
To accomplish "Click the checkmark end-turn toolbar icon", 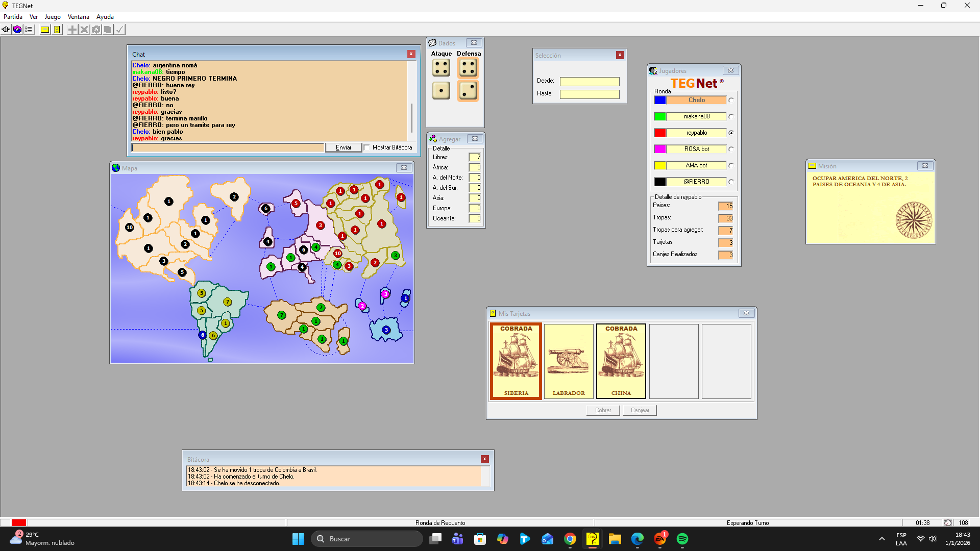I will coord(119,30).
